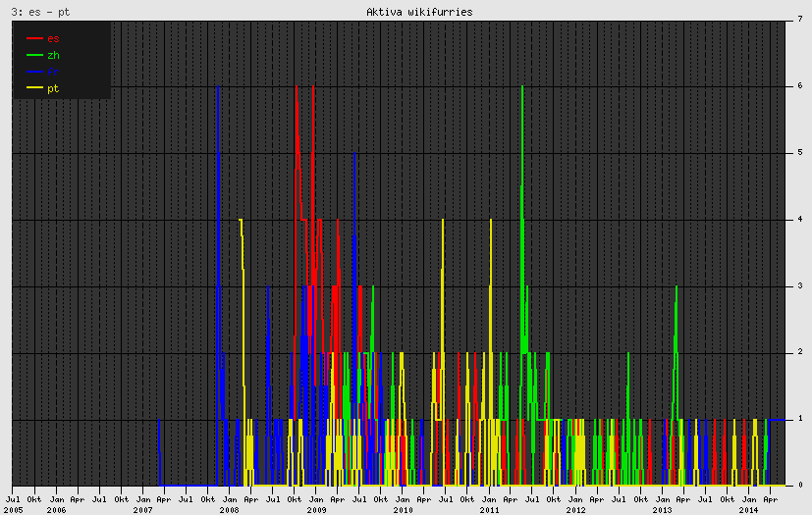Click the y-axis value '5'

[800, 153]
